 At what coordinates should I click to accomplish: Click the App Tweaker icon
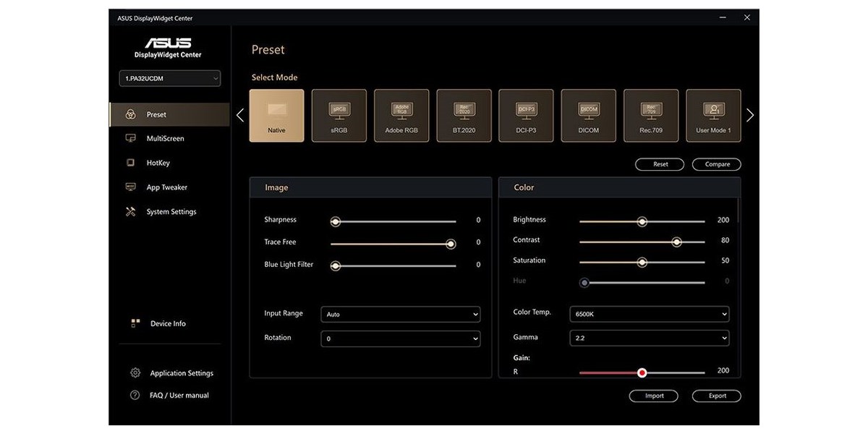point(131,187)
